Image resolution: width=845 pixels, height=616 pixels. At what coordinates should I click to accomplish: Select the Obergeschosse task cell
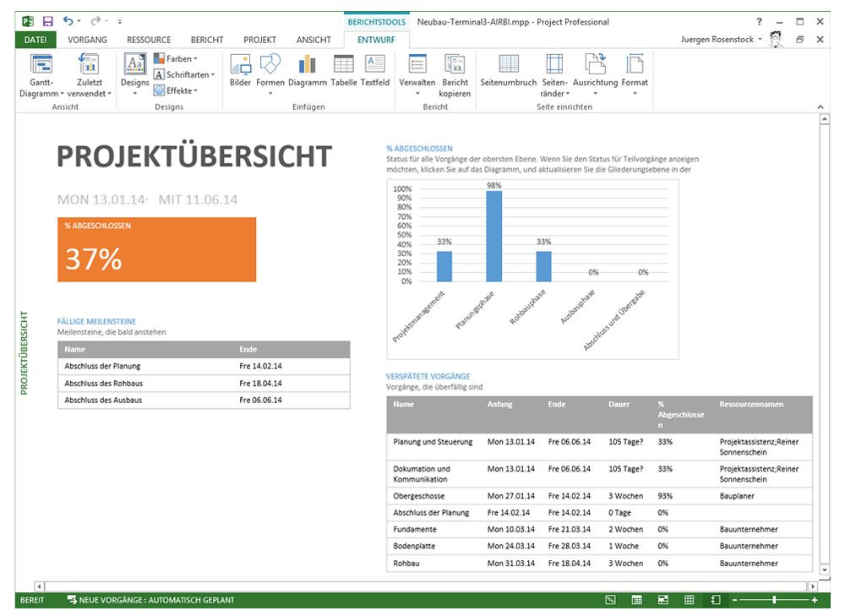point(419,496)
